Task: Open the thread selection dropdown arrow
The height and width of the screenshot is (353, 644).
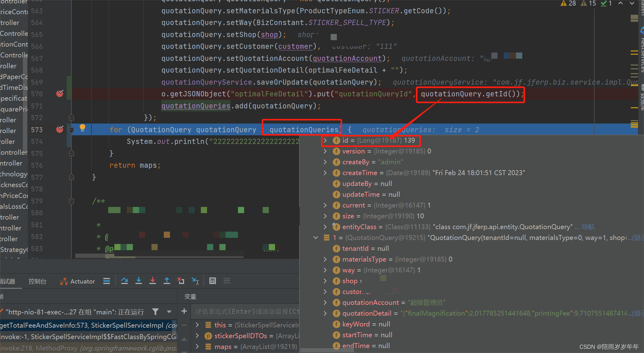Action: click(x=169, y=312)
